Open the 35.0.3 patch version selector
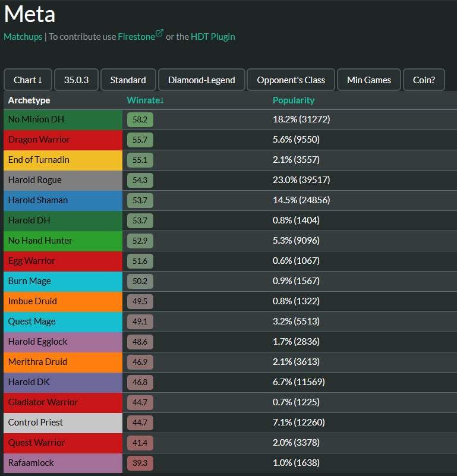This screenshot has height=476, width=457. tap(76, 80)
